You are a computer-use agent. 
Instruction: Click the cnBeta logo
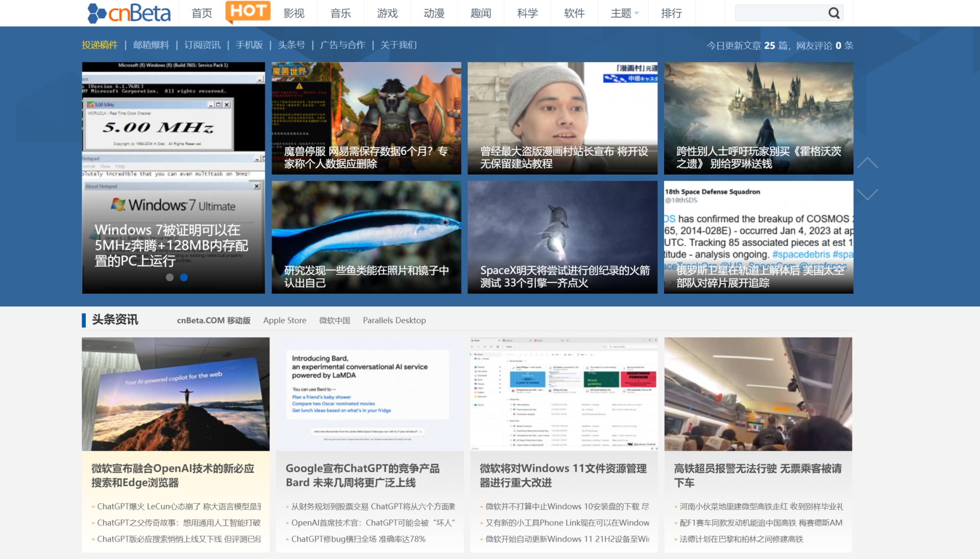coord(129,13)
